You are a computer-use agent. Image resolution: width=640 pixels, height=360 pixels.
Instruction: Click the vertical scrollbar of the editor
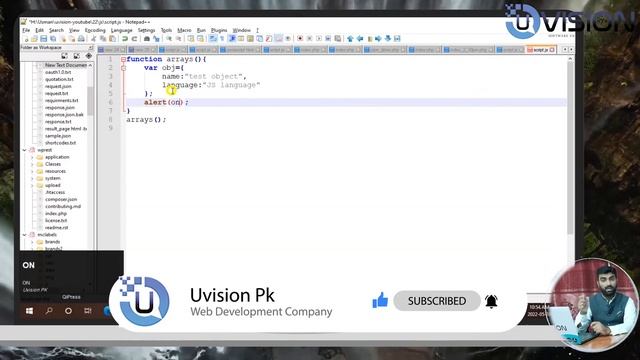pos(570,147)
